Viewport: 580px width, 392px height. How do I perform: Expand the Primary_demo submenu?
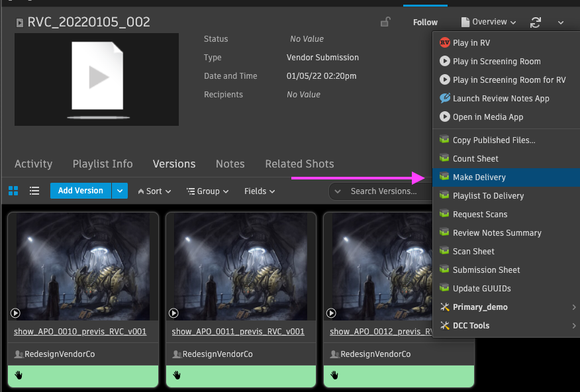pyautogui.click(x=574, y=307)
